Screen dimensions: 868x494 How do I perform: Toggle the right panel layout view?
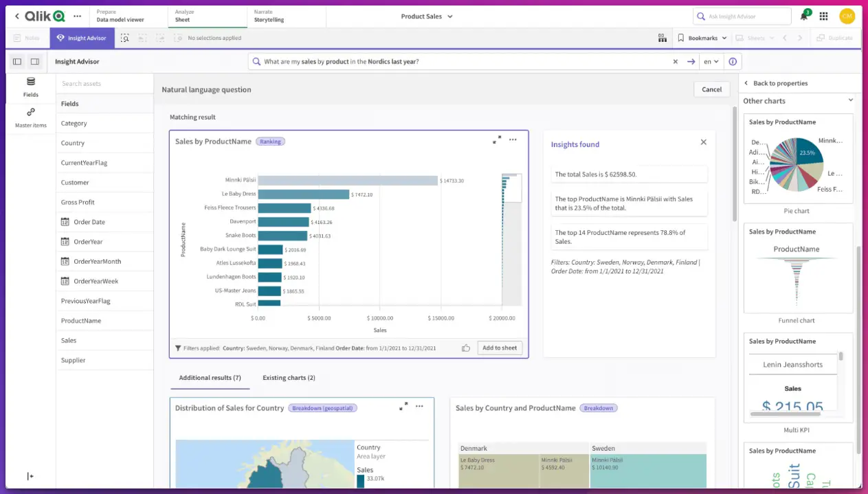tap(35, 61)
